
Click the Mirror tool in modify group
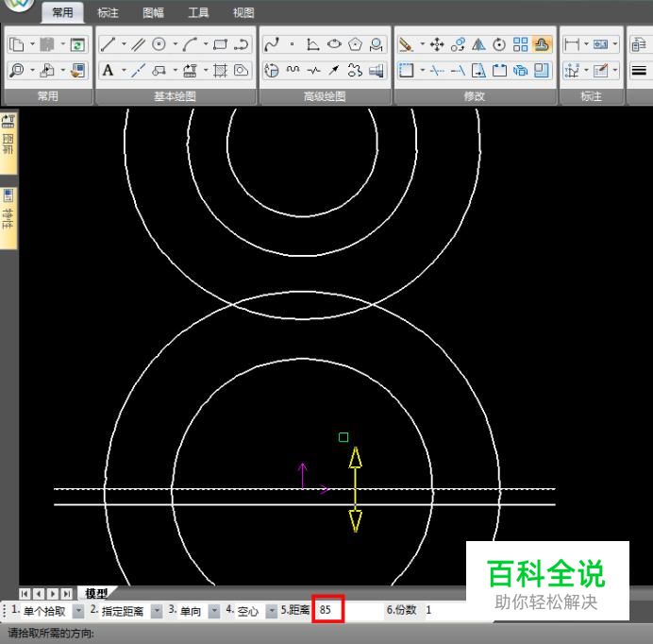point(478,44)
